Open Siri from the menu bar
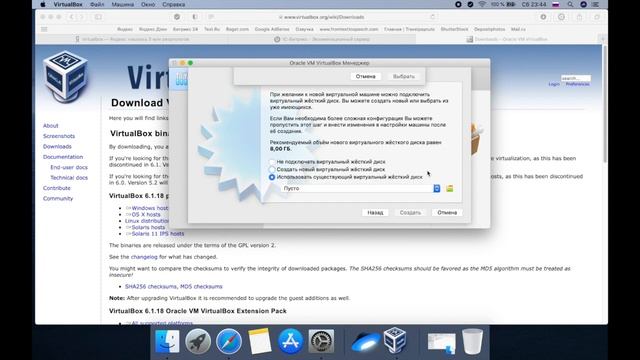640x360 pixels. (583, 4)
